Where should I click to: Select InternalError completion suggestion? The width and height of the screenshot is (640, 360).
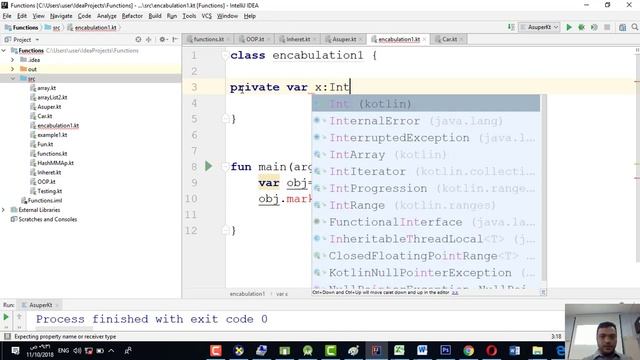(x=426, y=121)
